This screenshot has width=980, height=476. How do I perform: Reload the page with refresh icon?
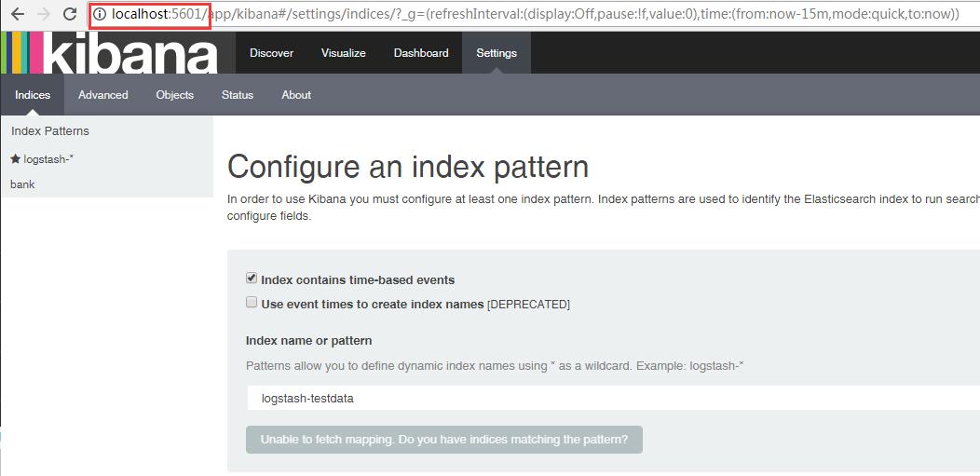[70, 14]
